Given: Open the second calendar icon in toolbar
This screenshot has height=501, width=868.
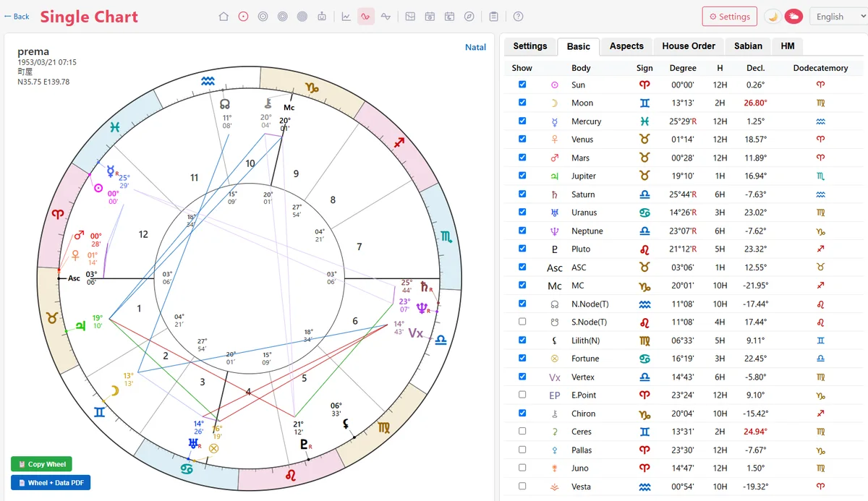Looking at the screenshot, I should pos(449,17).
